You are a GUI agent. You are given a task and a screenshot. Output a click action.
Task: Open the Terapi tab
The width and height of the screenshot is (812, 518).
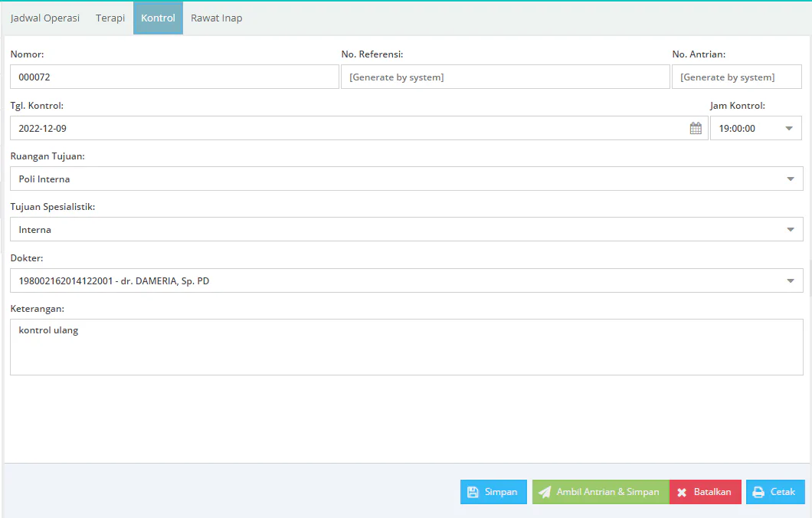tap(110, 18)
